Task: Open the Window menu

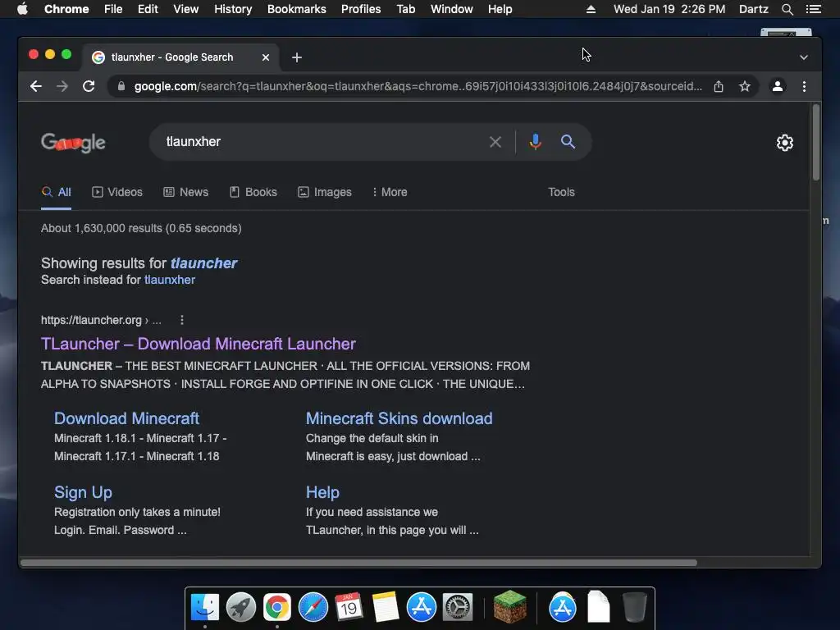Action: 451,9
